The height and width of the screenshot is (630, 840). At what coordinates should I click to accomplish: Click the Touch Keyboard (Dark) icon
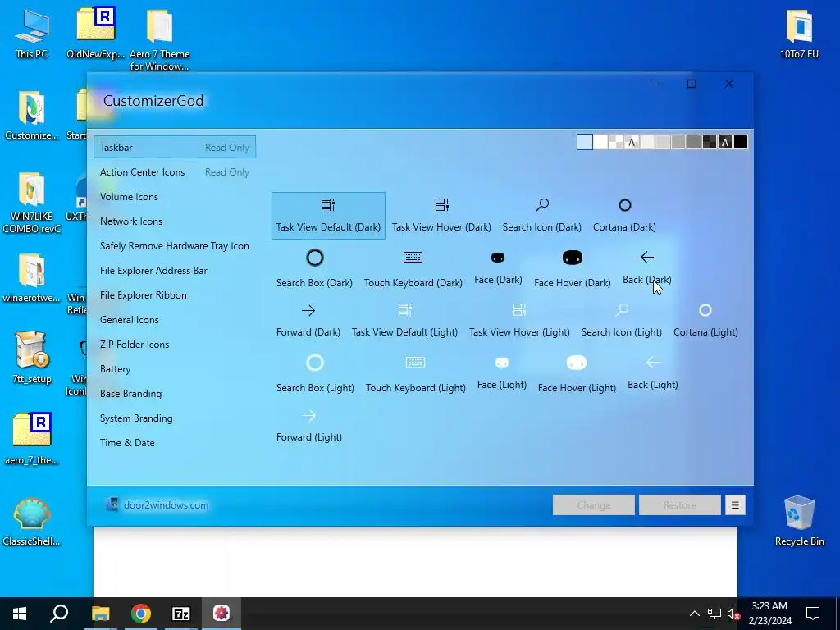pos(413,269)
